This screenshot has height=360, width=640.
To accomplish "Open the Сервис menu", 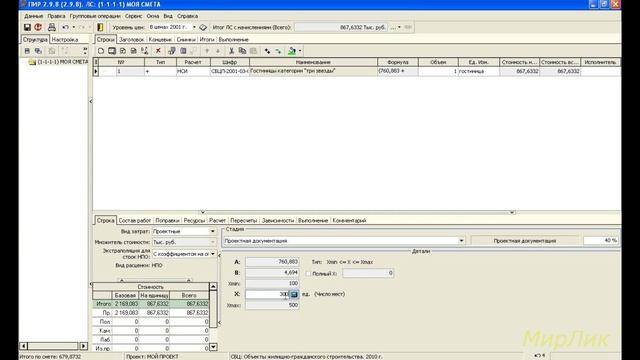I will pyautogui.click(x=133, y=16).
